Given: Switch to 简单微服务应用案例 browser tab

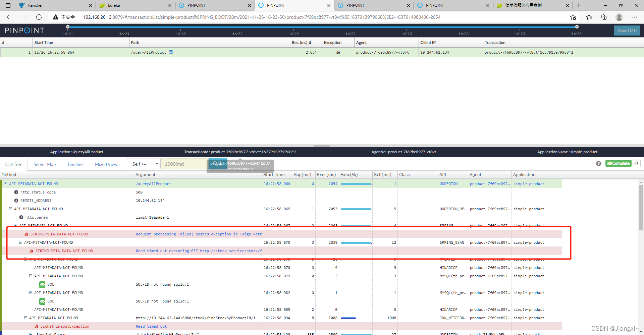Looking at the screenshot, I should coord(533,5).
